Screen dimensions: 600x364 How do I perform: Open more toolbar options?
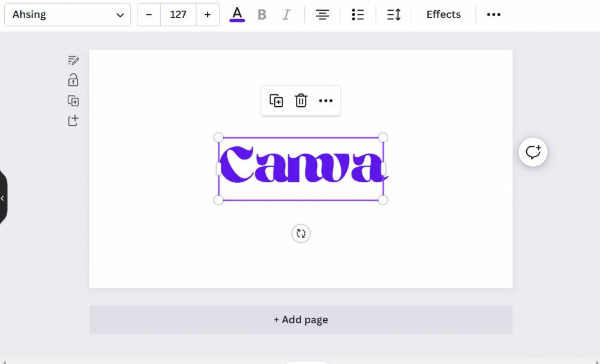(493, 14)
